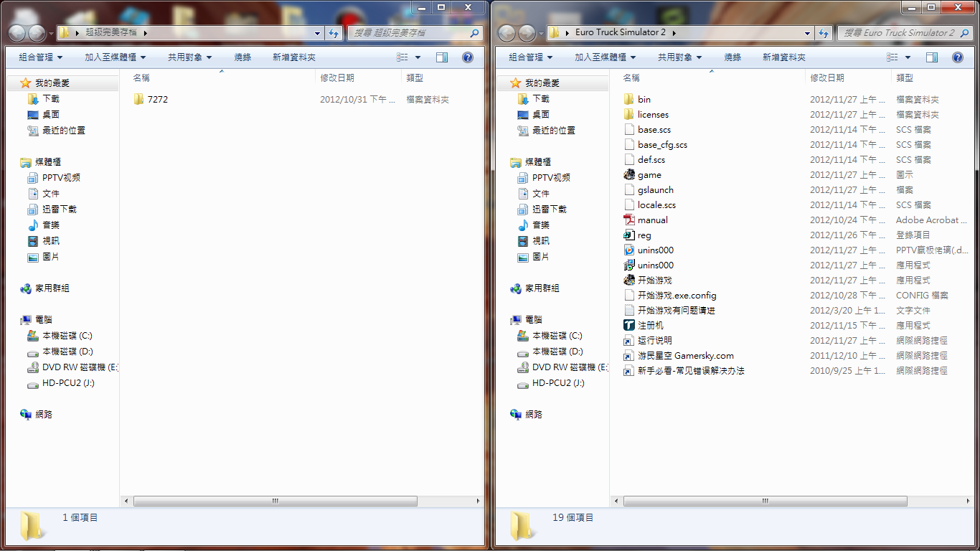
Task: Toggle the preview pane in the right window
Action: tap(932, 57)
